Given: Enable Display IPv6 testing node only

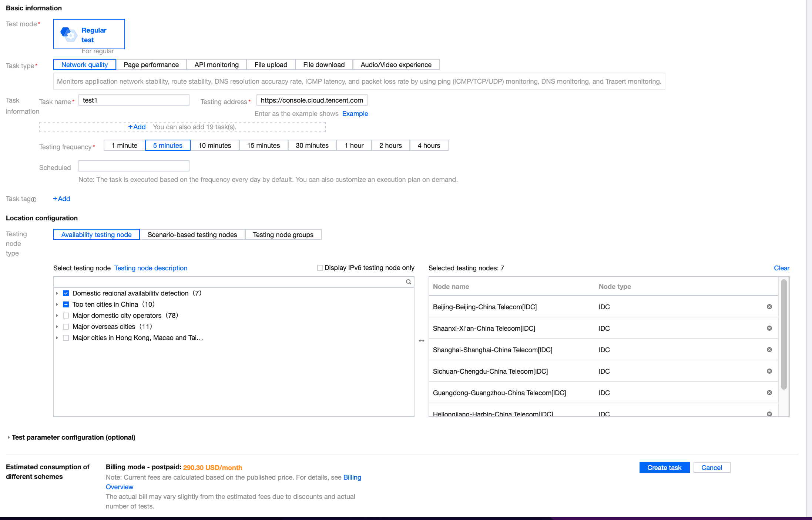Looking at the screenshot, I should [x=320, y=268].
